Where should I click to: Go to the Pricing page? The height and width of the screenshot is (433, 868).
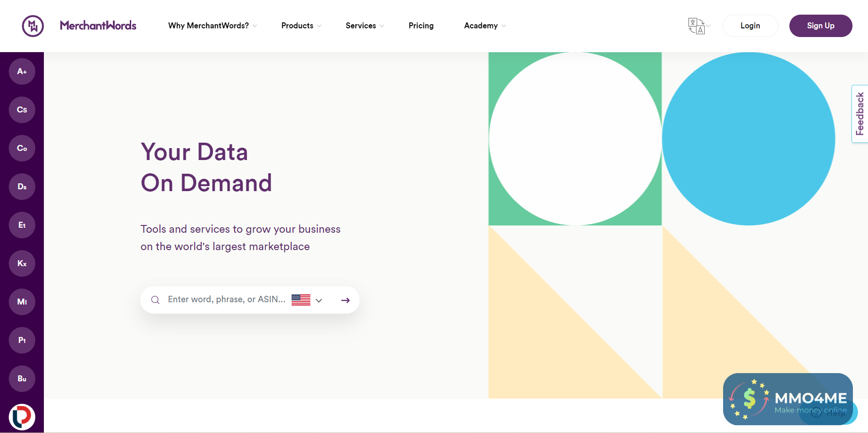[421, 26]
